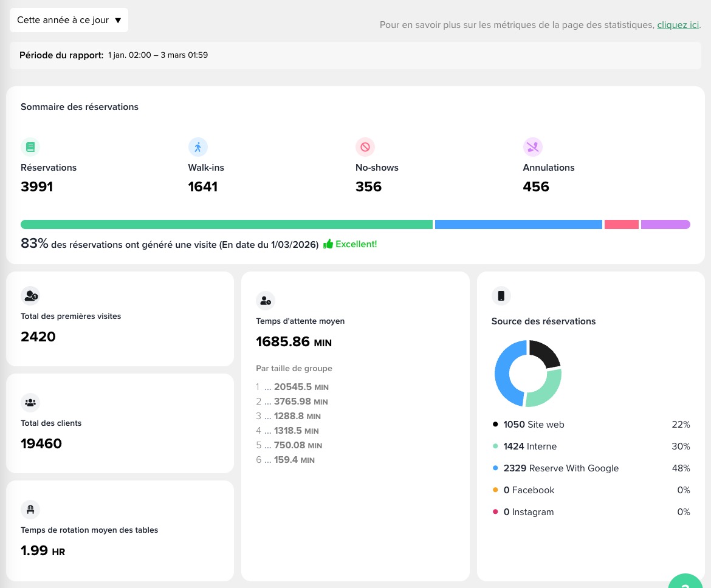Follow the 'cliquez ici' link
The height and width of the screenshot is (588, 711).
[x=678, y=25]
